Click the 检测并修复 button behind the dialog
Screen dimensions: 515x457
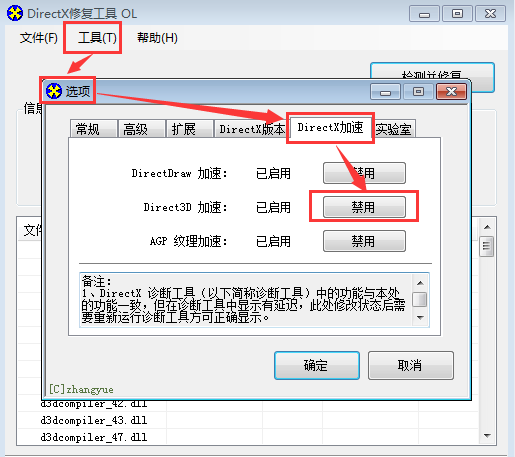tap(432, 71)
